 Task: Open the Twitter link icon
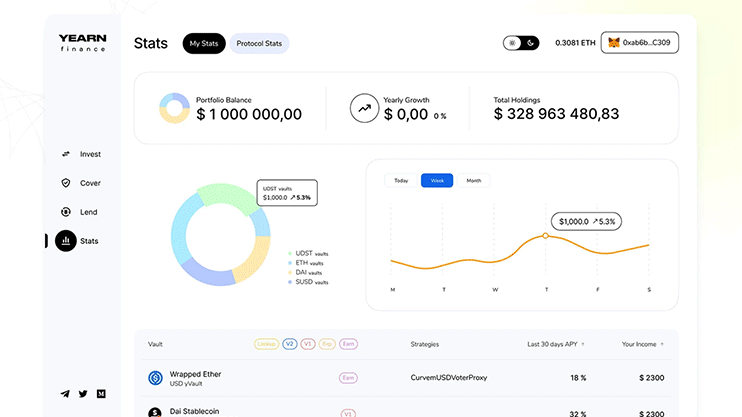[x=83, y=394]
